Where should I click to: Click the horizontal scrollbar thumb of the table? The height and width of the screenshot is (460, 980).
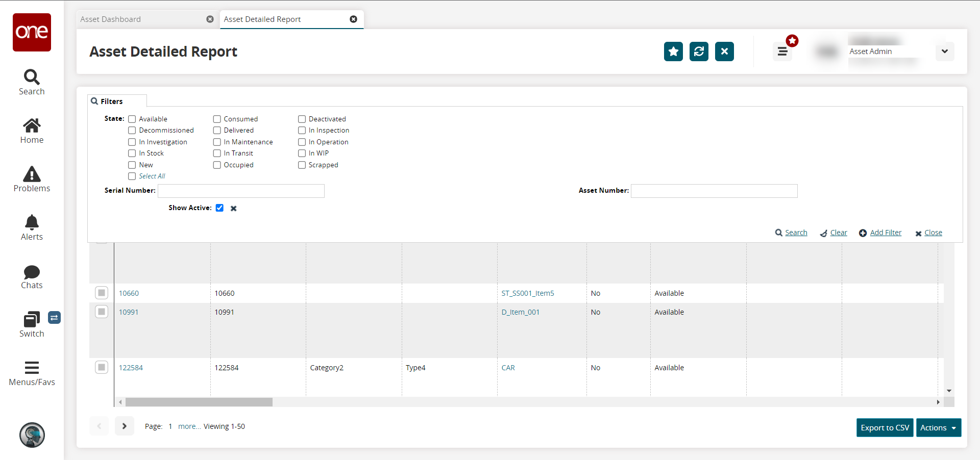pos(199,402)
